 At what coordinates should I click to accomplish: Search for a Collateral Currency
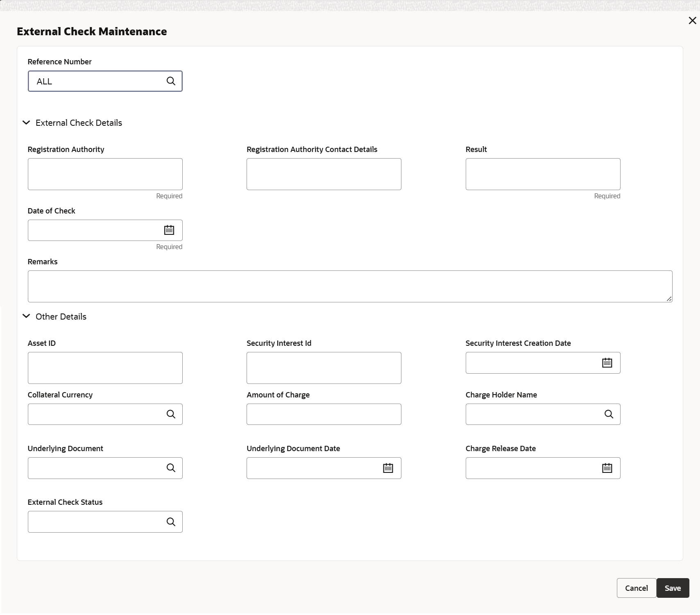[171, 414]
